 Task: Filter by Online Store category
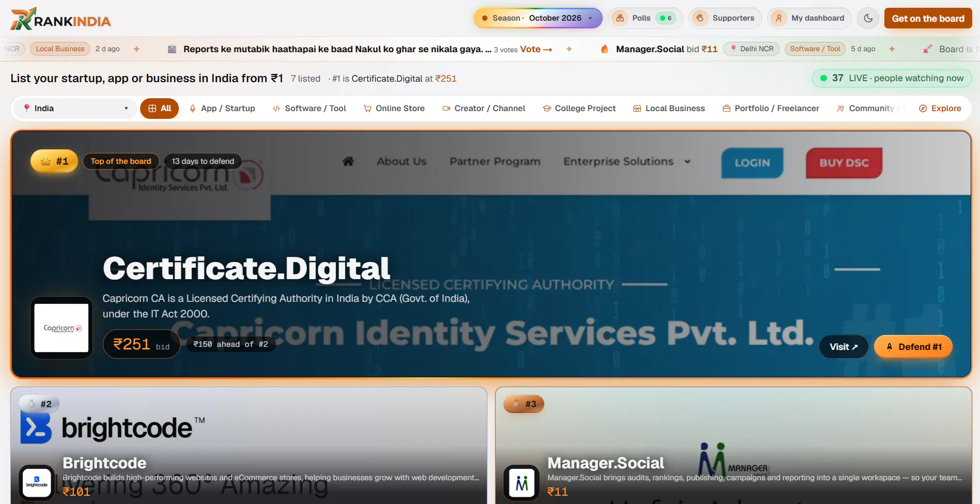(x=394, y=109)
